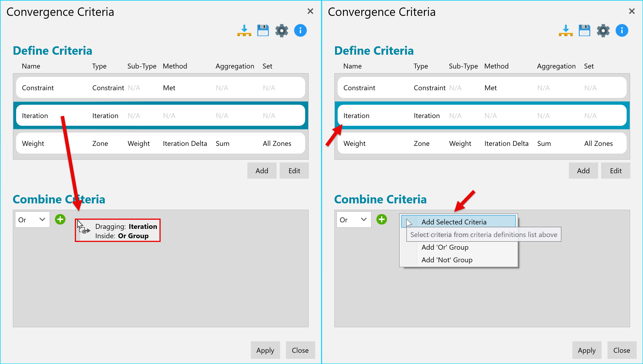The width and height of the screenshot is (643, 364).
Task: Click 'Iteration Delta' method cell in left dialog
Action: [185, 144]
